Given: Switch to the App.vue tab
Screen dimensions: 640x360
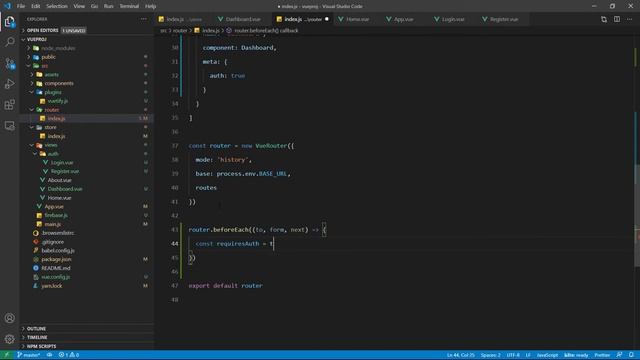Looking at the screenshot, I should pyautogui.click(x=403, y=19).
